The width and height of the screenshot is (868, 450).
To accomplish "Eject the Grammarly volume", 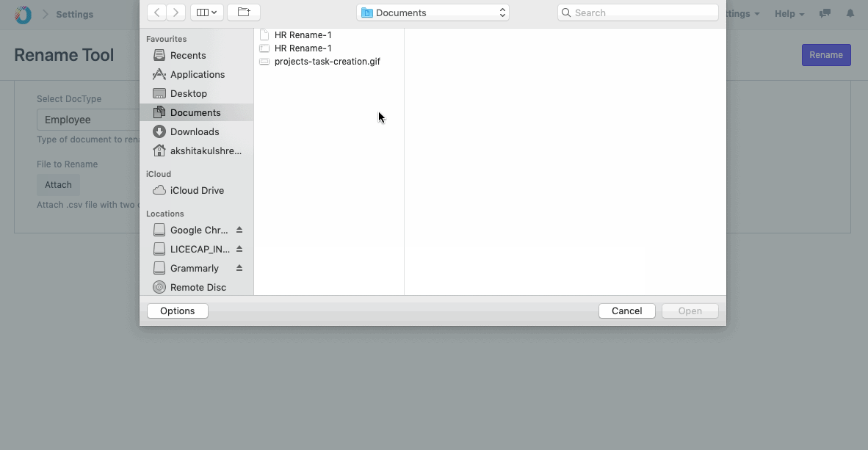I will pyautogui.click(x=239, y=268).
